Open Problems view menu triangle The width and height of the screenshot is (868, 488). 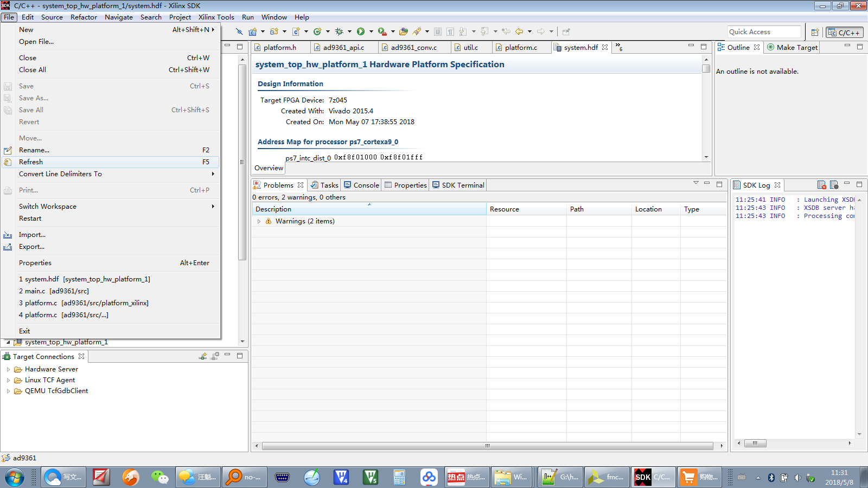pos(696,183)
